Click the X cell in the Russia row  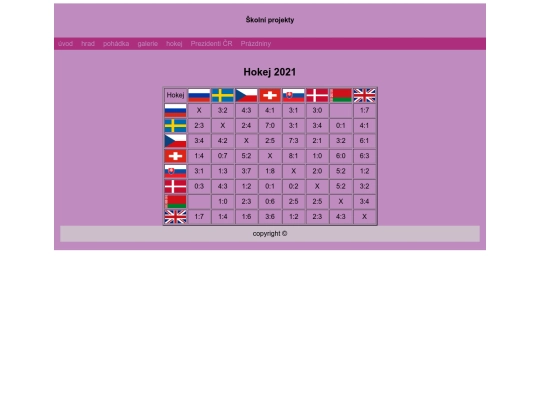click(199, 111)
